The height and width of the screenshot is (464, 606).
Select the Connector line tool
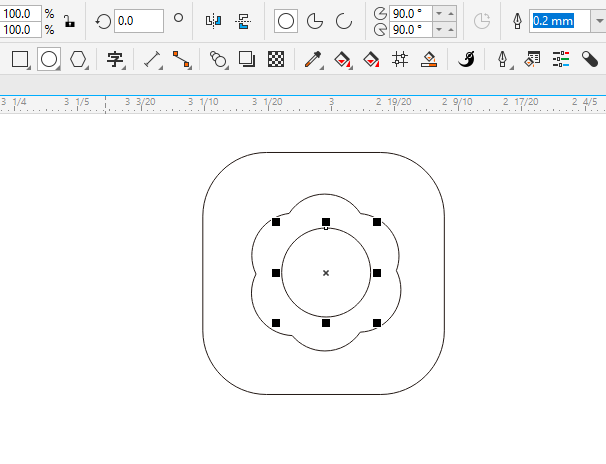click(181, 59)
